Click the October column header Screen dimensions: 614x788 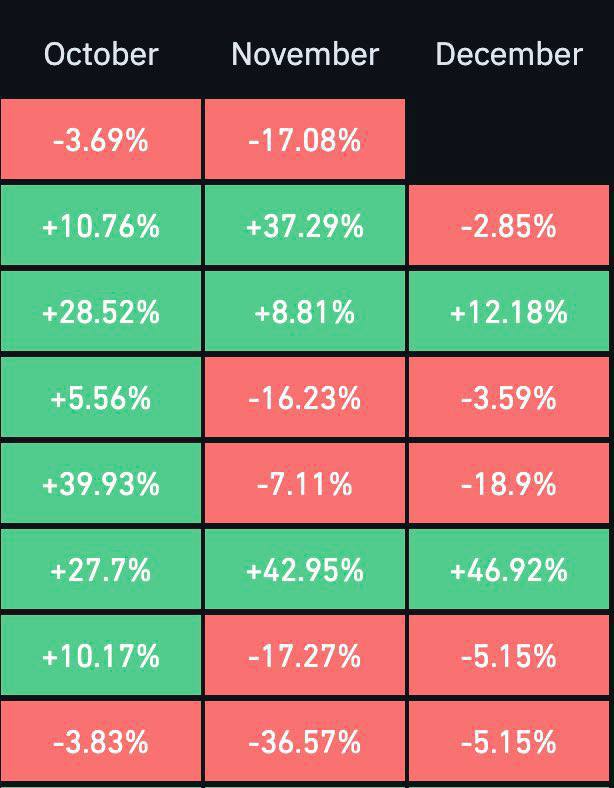(101, 54)
